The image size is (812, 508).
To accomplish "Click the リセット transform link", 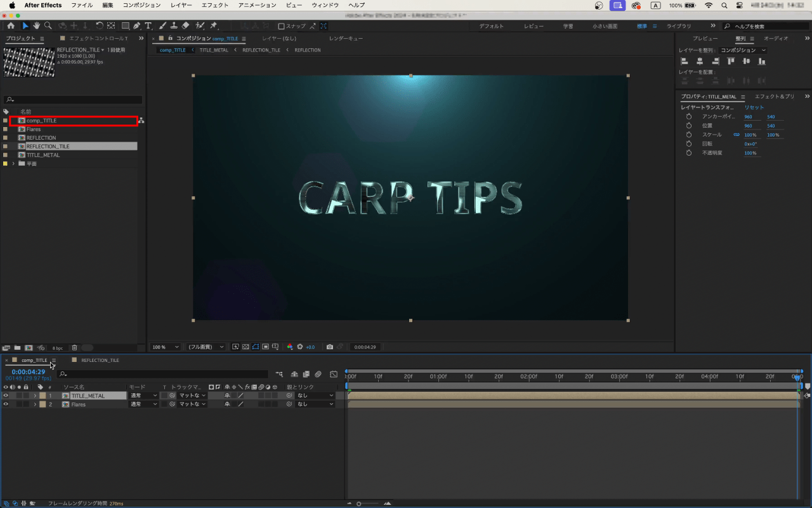I will click(754, 107).
